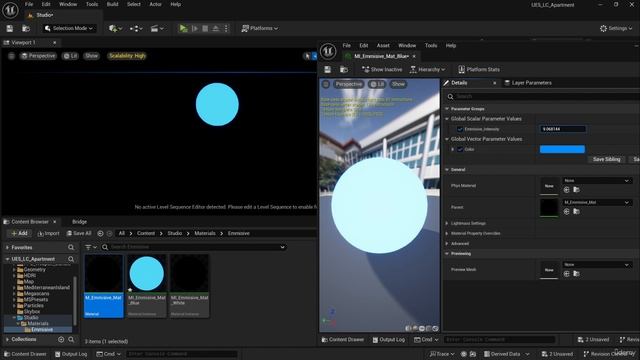Open the Hierarchy dropdown

[428, 69]
